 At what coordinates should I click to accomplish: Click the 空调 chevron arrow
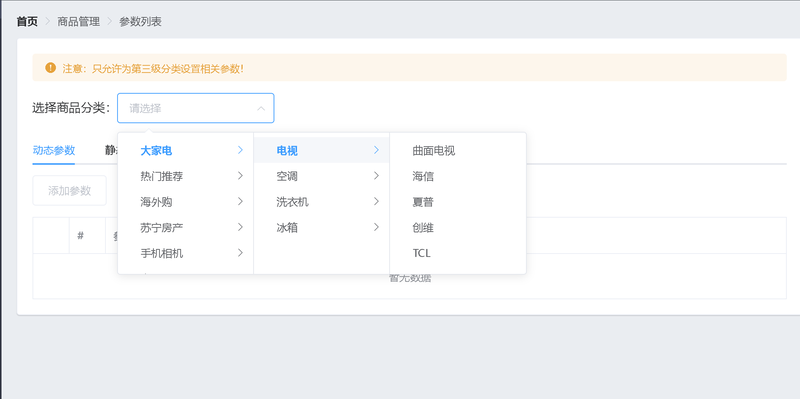tap(376, 176)
